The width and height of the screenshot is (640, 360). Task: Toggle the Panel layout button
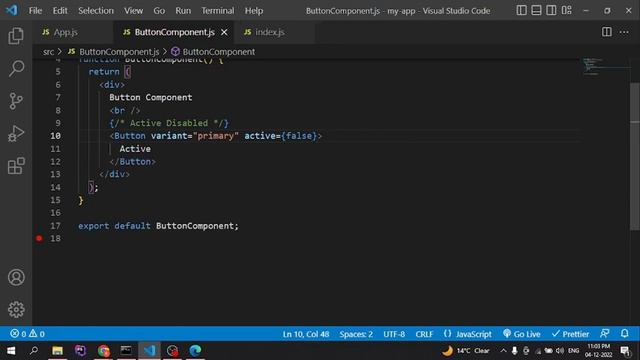point(536,10)
